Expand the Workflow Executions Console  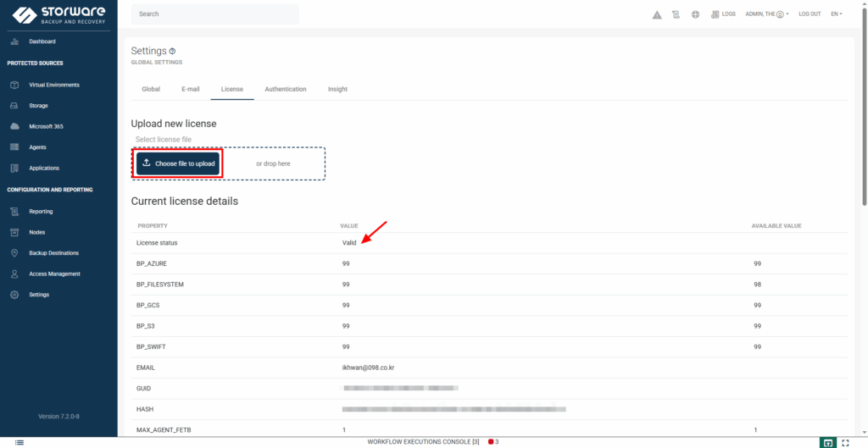423,442
